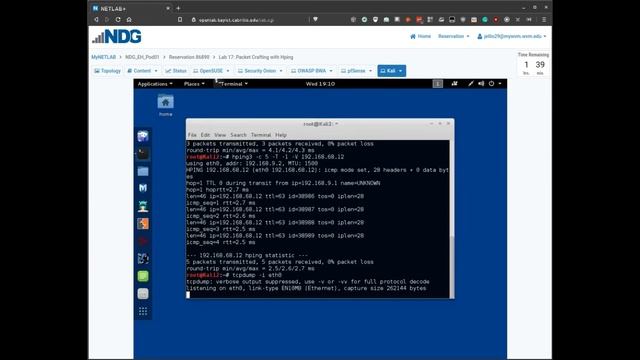
Task: Open terminal Help menu
Action: (x=281, y=135)
